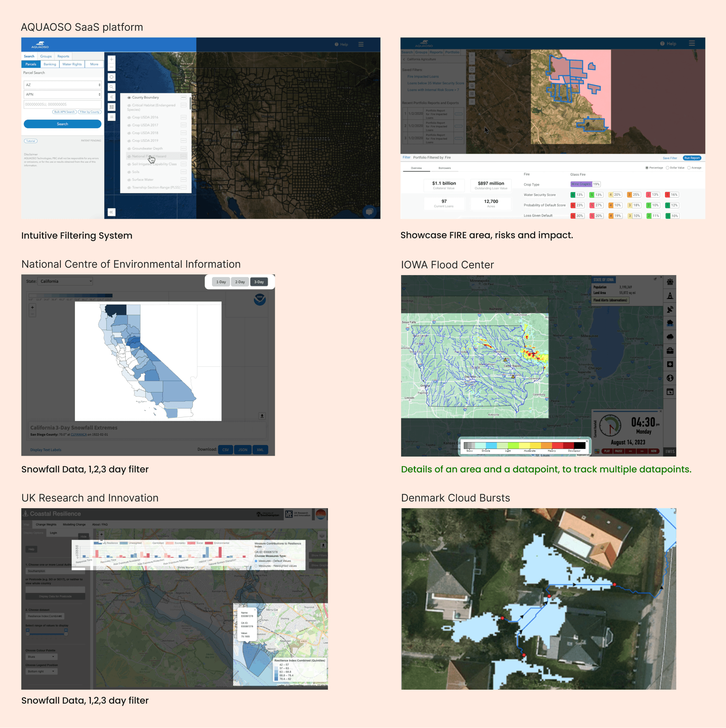Select the Dollar Value radio option
This screenshot has width=726, height=728.
667,168
